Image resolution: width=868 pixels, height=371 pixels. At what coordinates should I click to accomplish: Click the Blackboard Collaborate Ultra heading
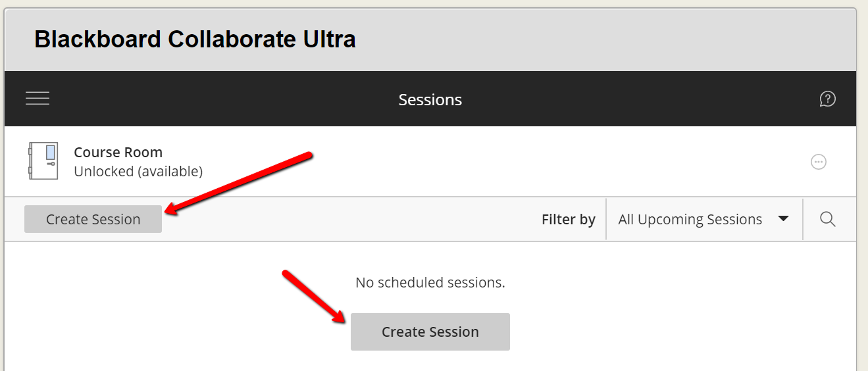[195, 39]
